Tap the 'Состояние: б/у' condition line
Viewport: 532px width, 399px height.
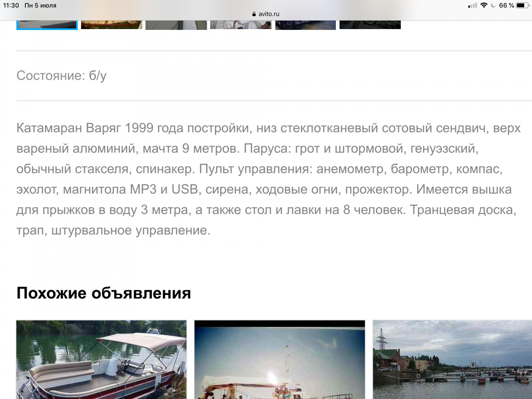[62, 76]
